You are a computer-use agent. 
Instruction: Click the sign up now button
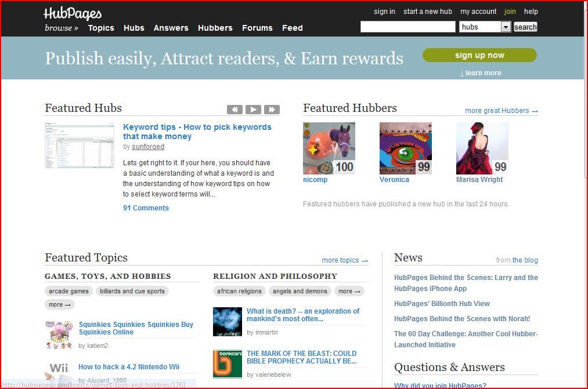coord(479,55)
